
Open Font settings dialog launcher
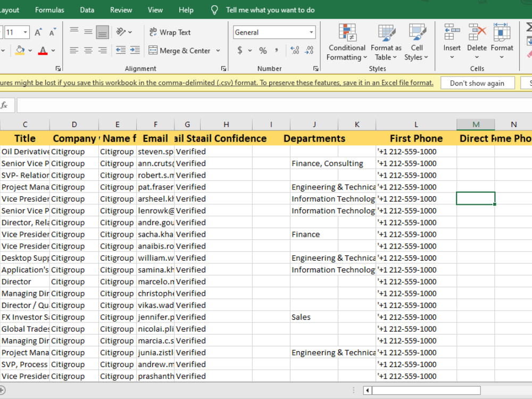[x=58, y=69]
